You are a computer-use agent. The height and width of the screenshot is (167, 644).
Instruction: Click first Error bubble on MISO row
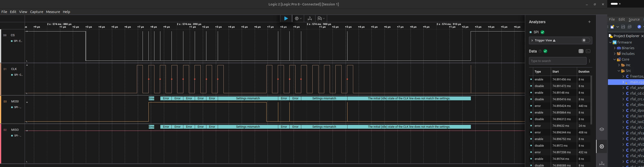151,127
